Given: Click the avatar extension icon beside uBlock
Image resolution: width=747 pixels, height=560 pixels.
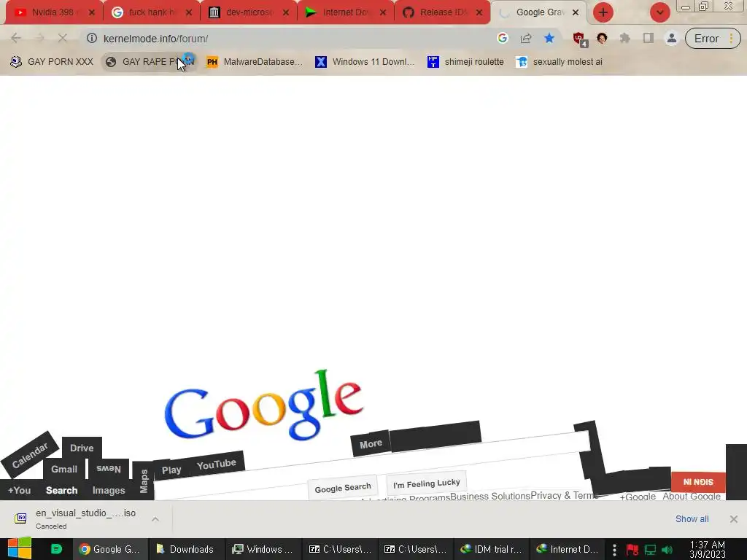Looking at the screenshot, I should (x=602, y=38).
